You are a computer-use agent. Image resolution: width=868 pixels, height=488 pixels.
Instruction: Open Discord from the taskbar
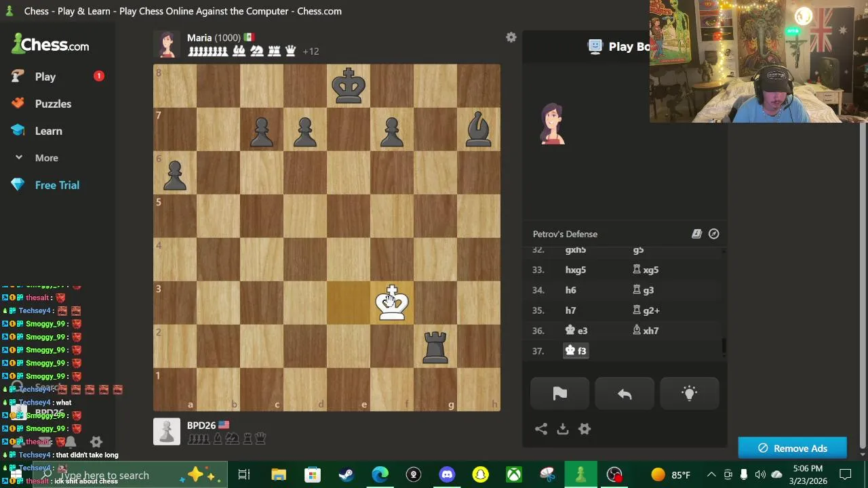pyautogui.click(x=447, y=475)
